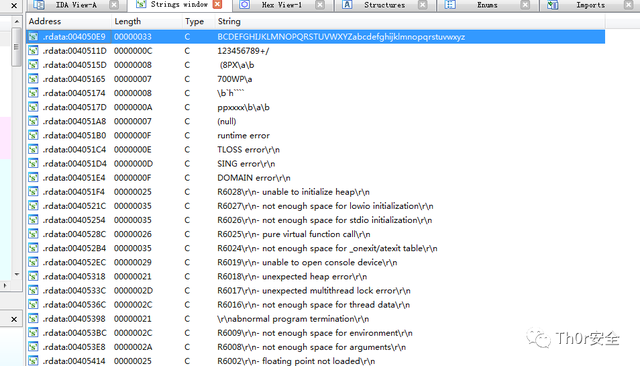Click string icon of row .rdata:004051B0
The width and height of the screenshot is (640, 366).
point(33,135)
